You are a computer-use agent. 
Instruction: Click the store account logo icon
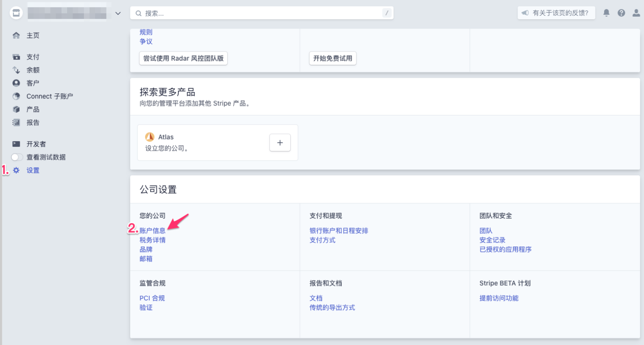click(17, 13)
